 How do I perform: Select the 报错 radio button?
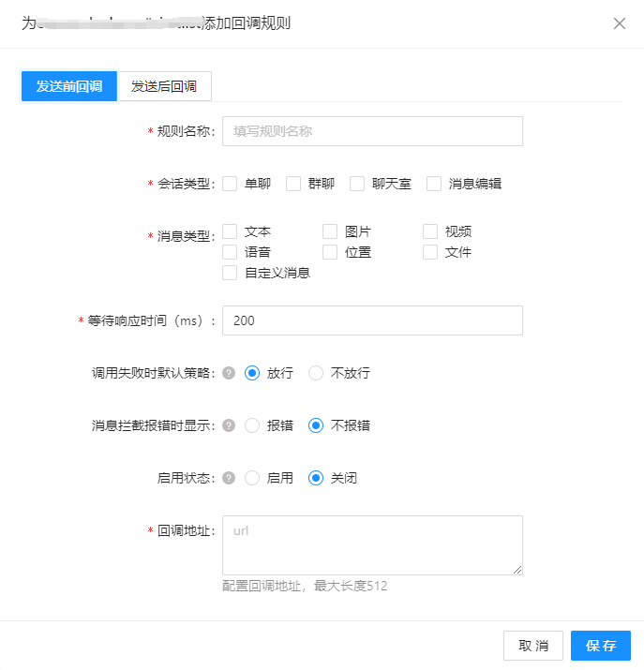pos(252,425)
